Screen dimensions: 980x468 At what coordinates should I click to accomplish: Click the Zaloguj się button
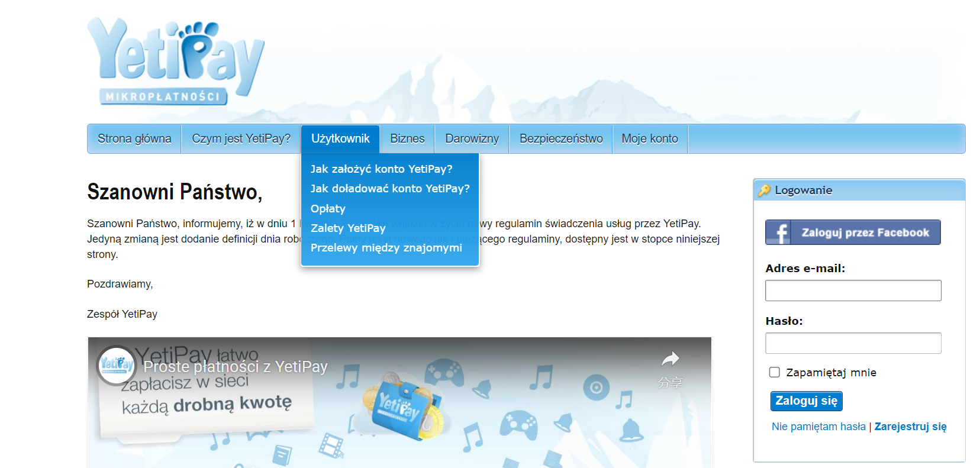coord(806,401)
